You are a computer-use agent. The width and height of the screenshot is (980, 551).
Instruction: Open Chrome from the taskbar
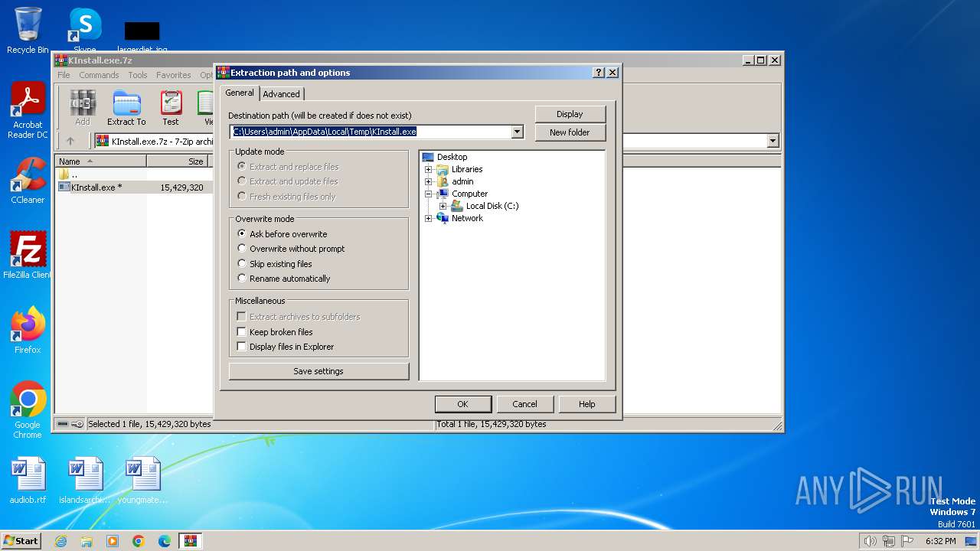(139, 541)
